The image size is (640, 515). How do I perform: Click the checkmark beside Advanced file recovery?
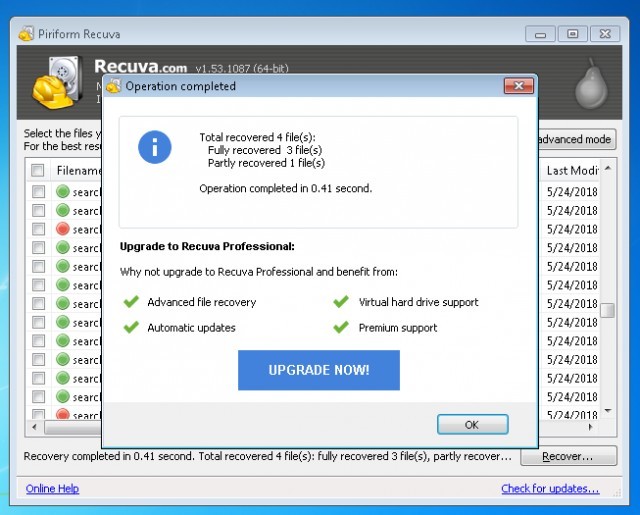[x=131, y=302]
